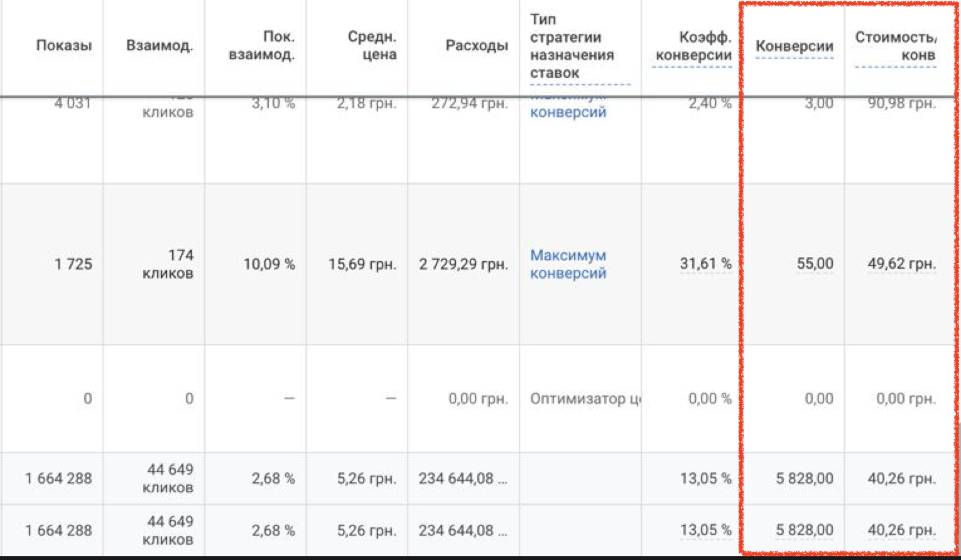Click Тип стратегии назначения ставок header
Image resolution: width=961 pixels, height=560 pixels.
572,46
